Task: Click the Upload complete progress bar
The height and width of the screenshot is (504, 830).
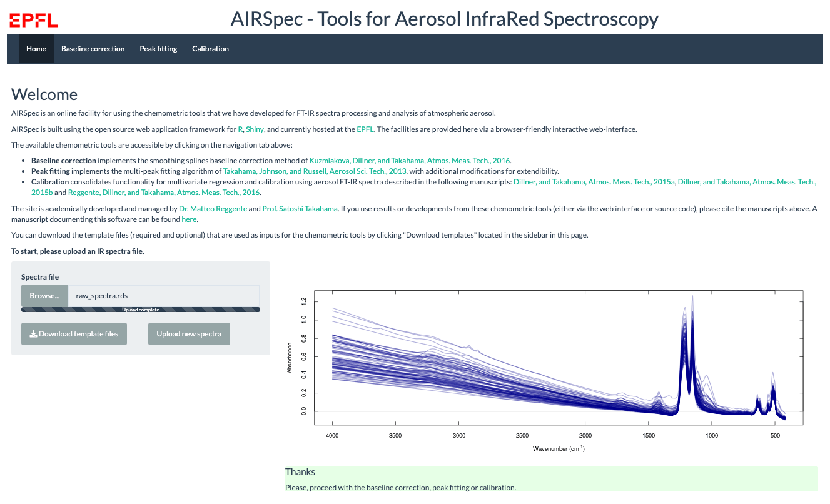Action: 141,310
